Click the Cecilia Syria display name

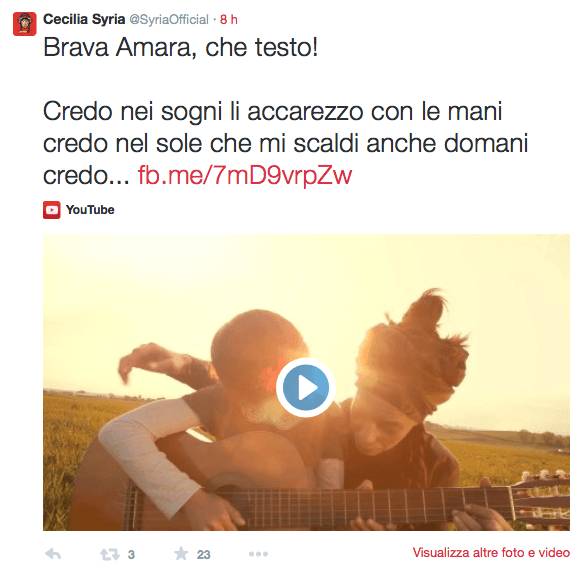coord(84,19)
